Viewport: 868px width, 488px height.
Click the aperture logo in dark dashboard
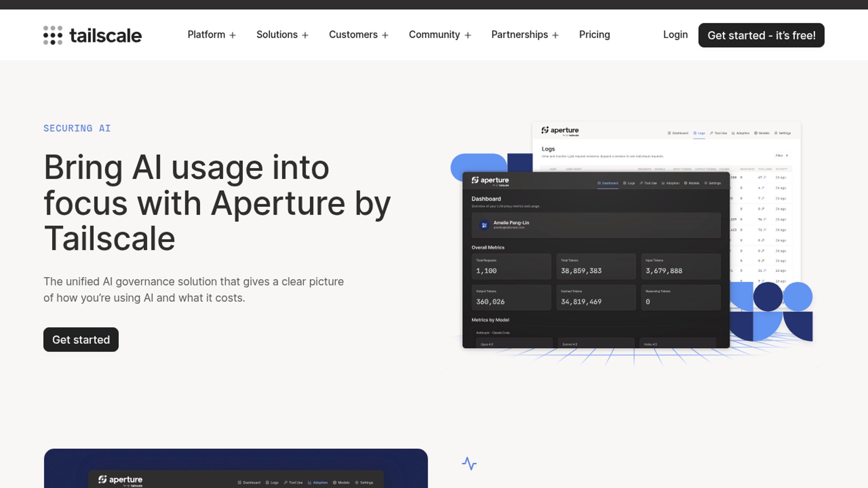(x=490, y=181)
